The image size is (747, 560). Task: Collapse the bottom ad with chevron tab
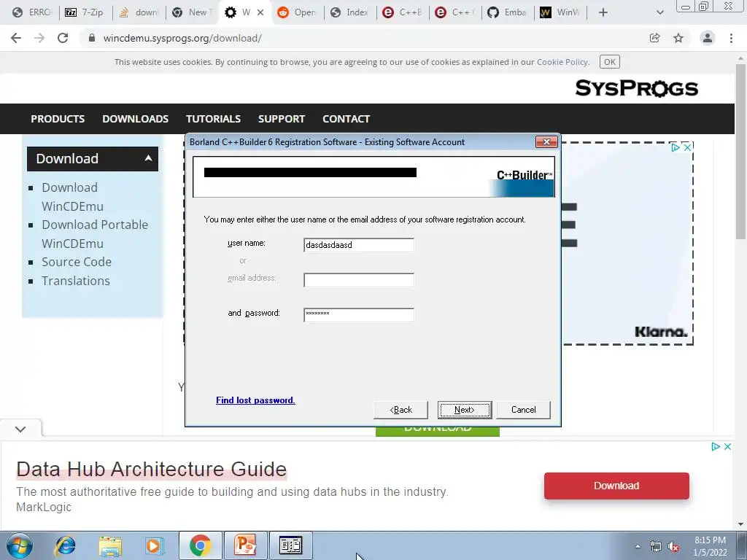pyautogui.click(x=20, y=429)
